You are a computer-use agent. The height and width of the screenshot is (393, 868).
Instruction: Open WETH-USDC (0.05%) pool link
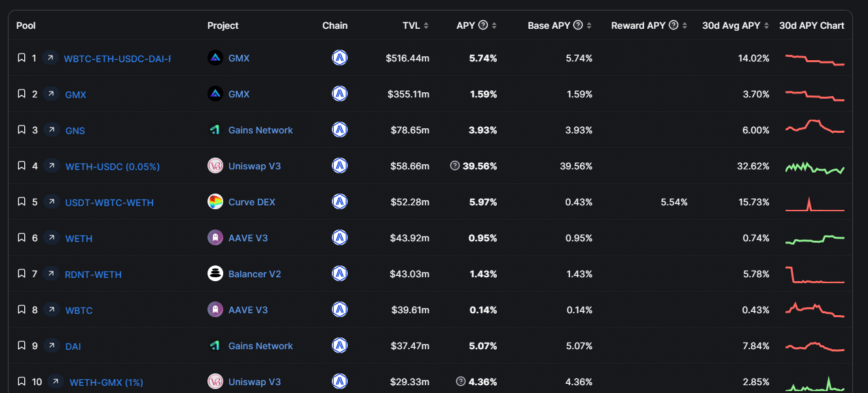[x=113, y=167]
